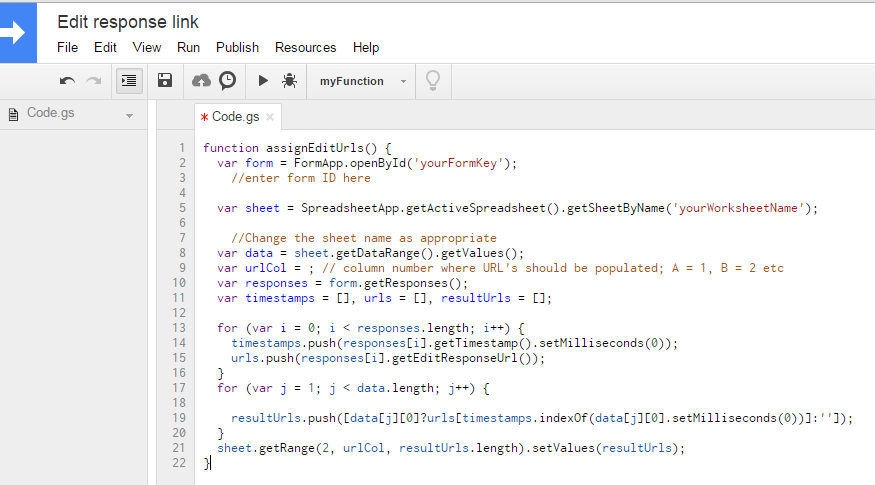This screenshot has height=485, width=875.
Task: Open the Publish menu
Action: click(x=238, y=47)
